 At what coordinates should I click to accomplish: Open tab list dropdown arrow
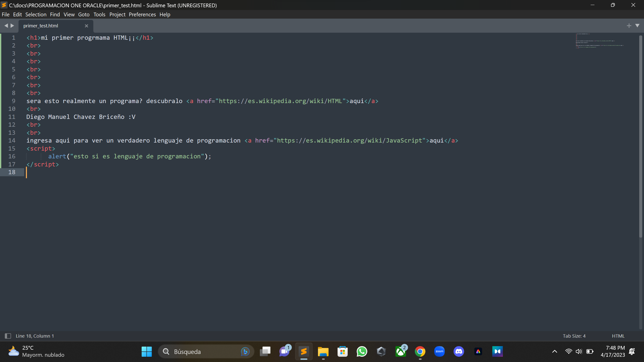pyautogui.click(x=637, y=26)
